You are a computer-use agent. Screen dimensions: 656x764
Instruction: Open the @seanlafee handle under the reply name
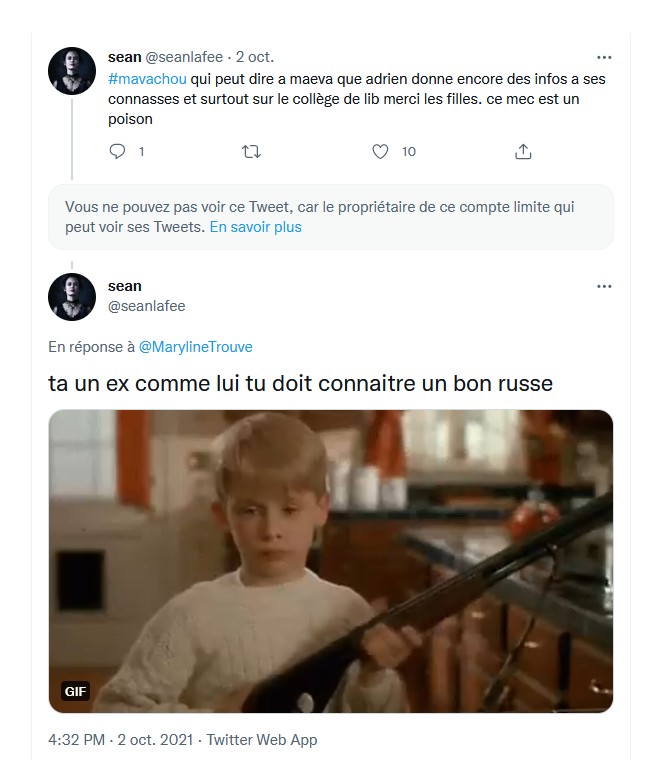(147, 306)
